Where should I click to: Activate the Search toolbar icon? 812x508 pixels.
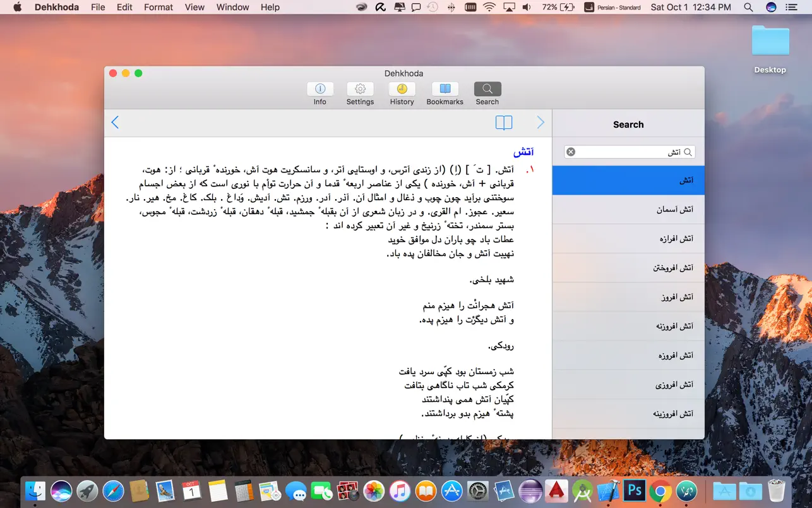click(x=487, y=93)
